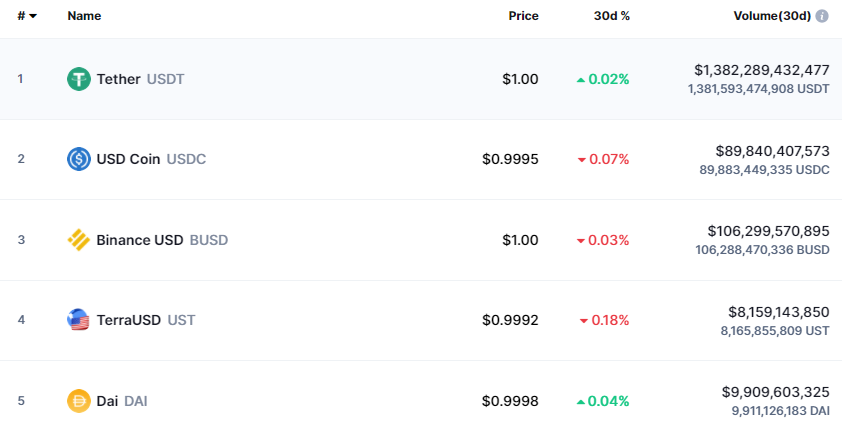
Task: Click the TerraUSD logo icon
Action: pyautogui.click(x=79, y=320)
